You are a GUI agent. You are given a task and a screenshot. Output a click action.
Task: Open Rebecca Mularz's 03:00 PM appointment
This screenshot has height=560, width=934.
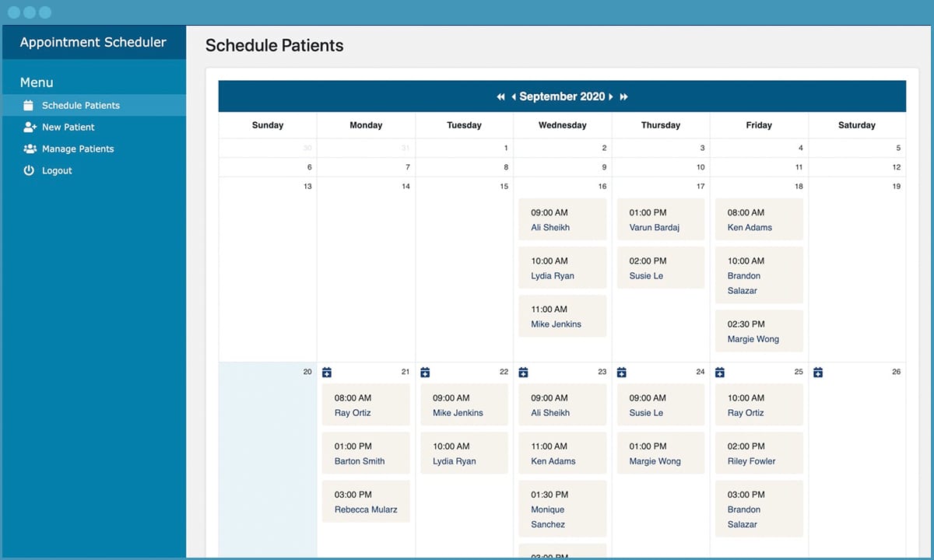366,502
